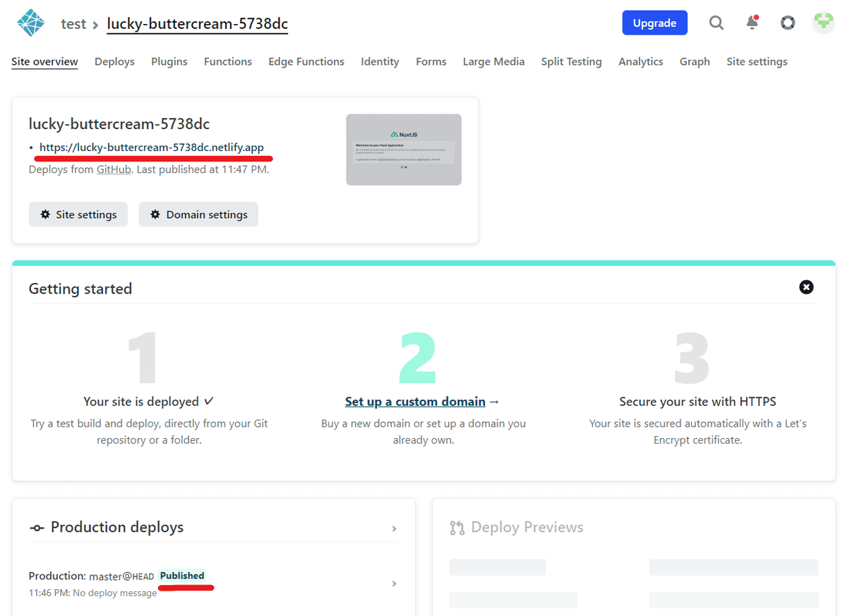
Task: Switch to the Forms tab
Action: click(x=431, y=61)
